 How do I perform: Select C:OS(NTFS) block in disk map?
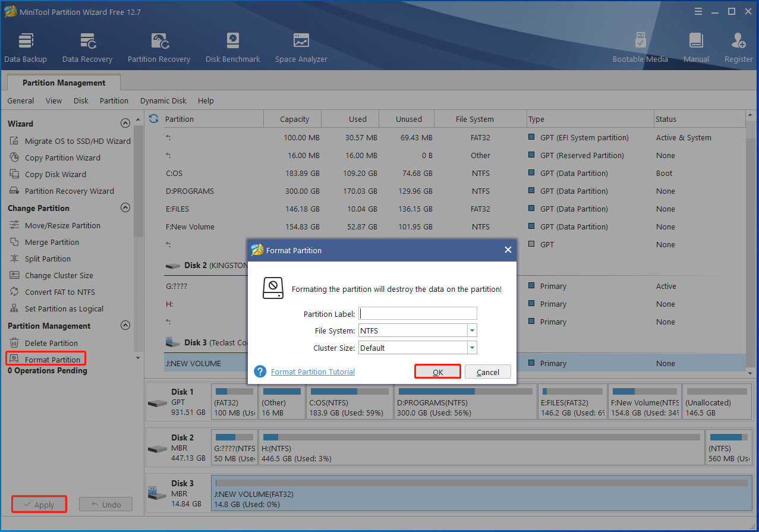click(x=349, y=402)
